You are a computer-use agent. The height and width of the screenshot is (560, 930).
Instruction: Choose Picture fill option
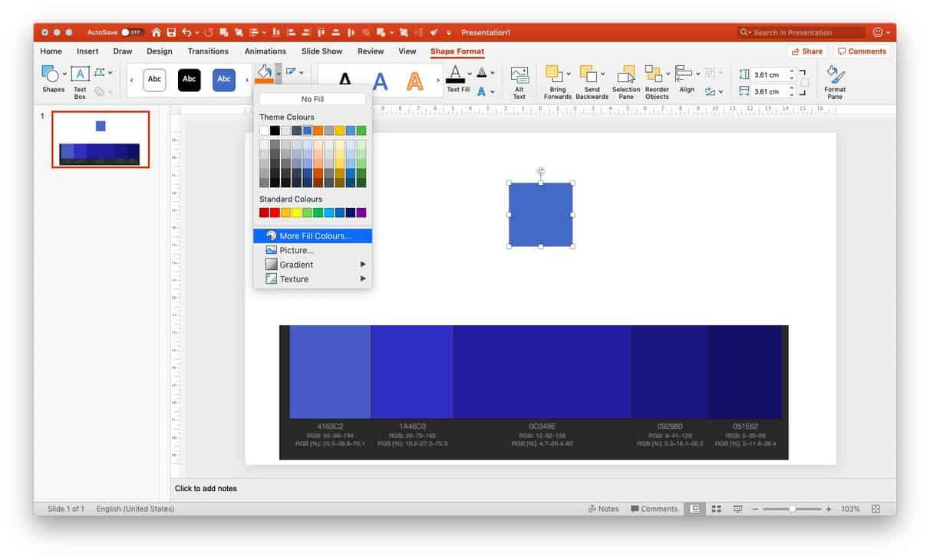coord(312,250)
